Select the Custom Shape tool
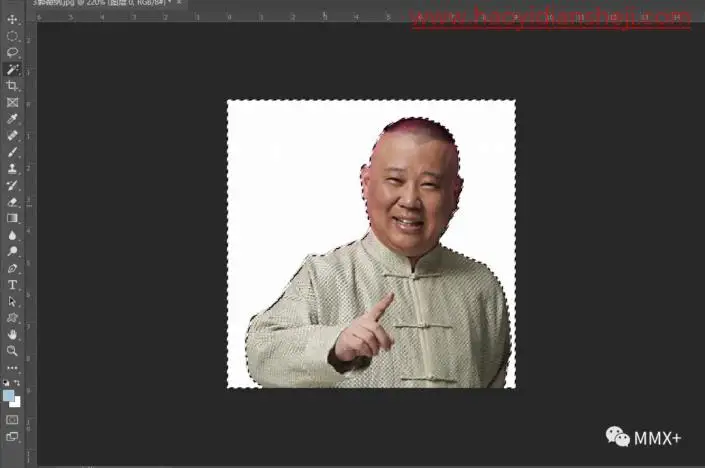The image size is (705, 468). pyautogui.click(x=12, y=318)
